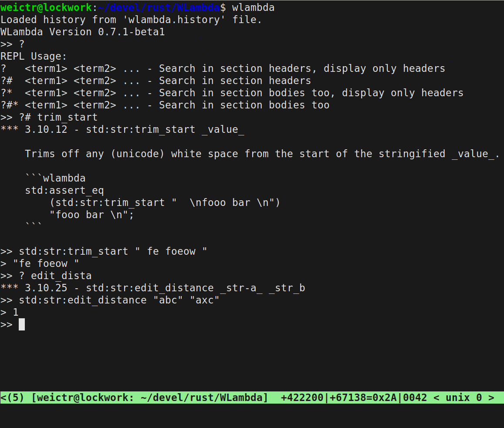The height and width of the screenshot is (428, 504).
Task: Click '(5)' window number in the status bar
Action: coord(15,398)
